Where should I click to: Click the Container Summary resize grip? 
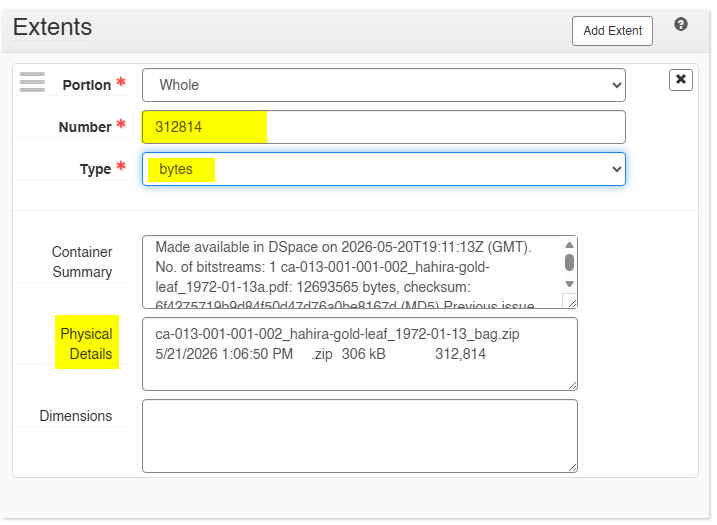tap(572, 303)
